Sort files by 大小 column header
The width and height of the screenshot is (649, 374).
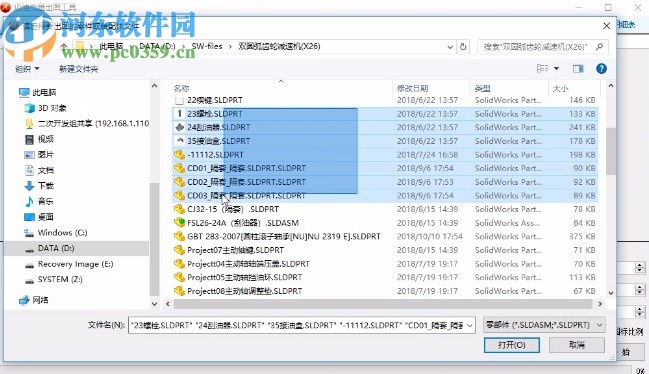point(560,88)
